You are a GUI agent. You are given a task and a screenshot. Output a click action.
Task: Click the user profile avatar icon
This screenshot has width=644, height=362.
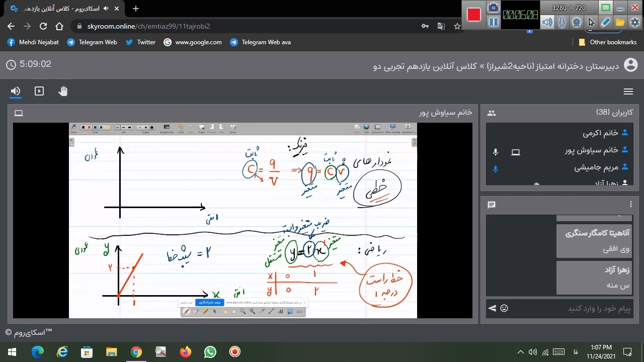(630, 64)
